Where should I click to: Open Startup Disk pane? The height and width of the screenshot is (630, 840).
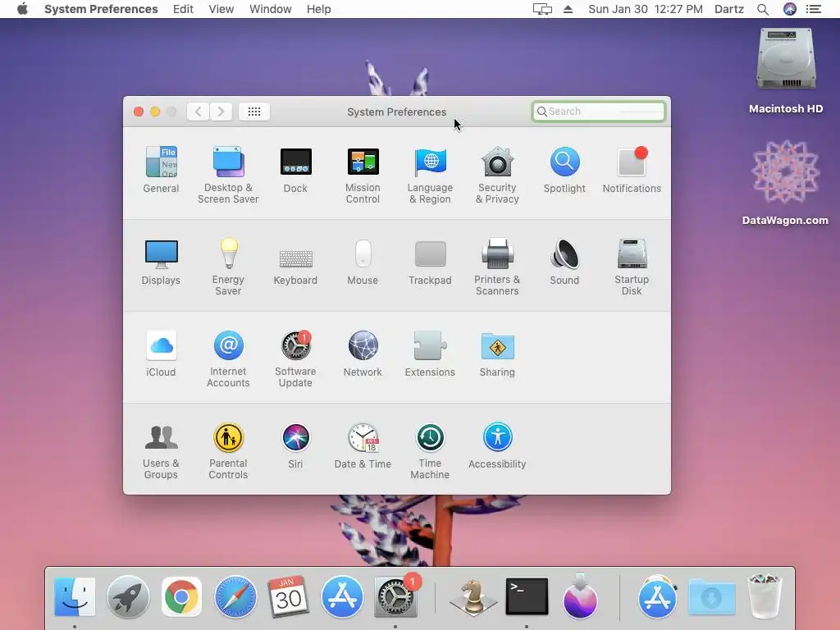pyautogui.click(x=632, y=267)
